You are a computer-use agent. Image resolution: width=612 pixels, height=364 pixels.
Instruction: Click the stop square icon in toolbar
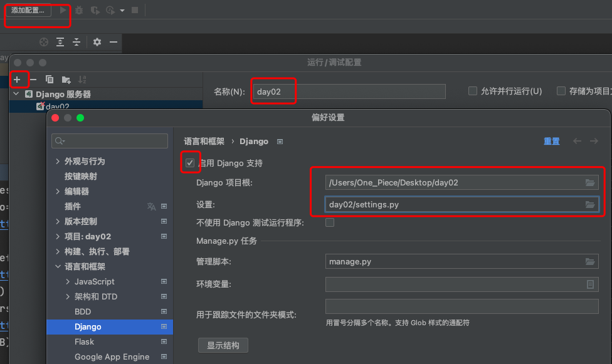[x=135, y=10]
